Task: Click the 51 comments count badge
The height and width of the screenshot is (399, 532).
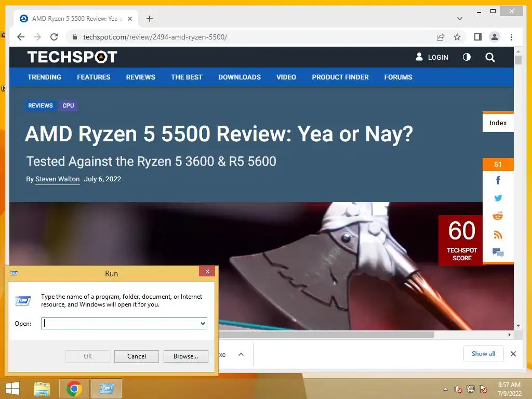Action: [x=498, y=165]
